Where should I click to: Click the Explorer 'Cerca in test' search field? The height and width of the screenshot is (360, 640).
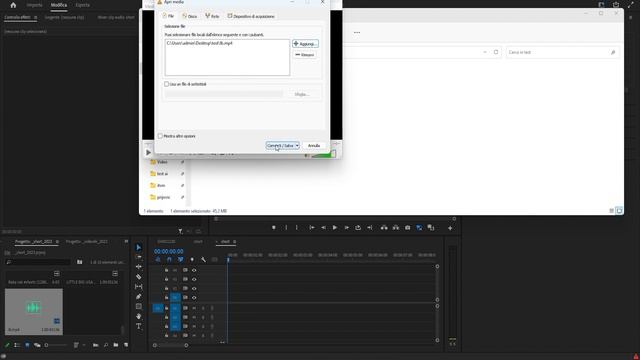click(562, 52)
